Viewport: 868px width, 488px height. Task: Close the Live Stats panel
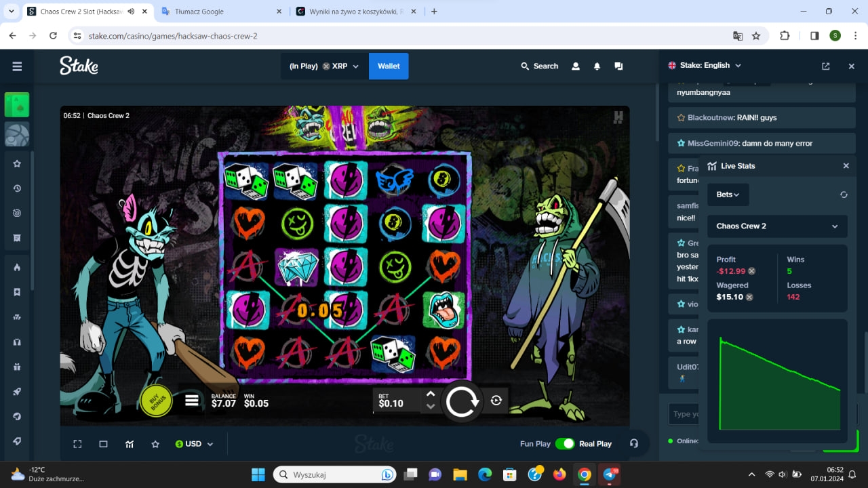[846, 165]
